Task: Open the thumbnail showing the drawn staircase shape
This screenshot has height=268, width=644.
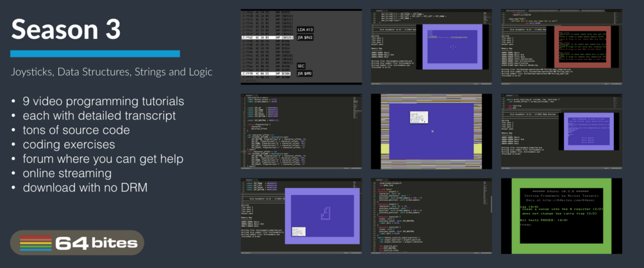Action: [x=301, y=216]
